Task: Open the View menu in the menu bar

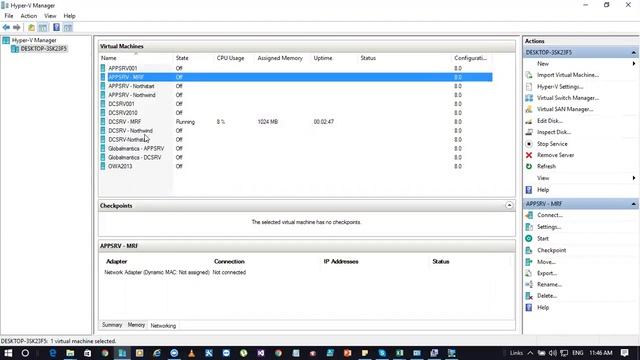Action: [50, 16]
